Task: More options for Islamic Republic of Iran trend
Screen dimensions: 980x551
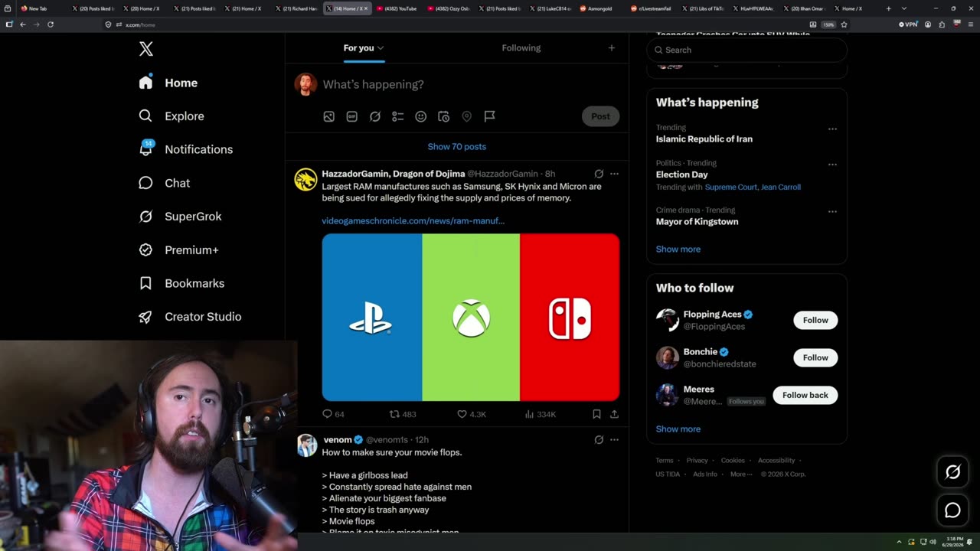Action: (832, 129)
